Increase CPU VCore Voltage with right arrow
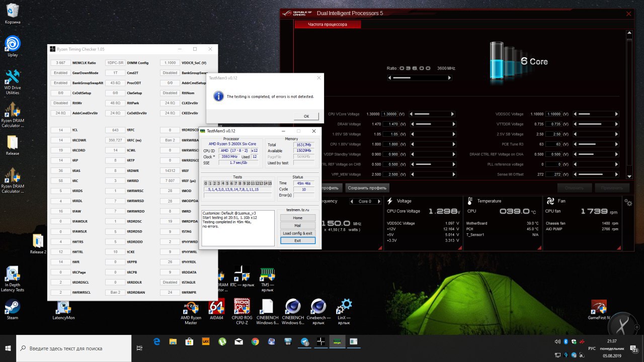 point(452,114)
